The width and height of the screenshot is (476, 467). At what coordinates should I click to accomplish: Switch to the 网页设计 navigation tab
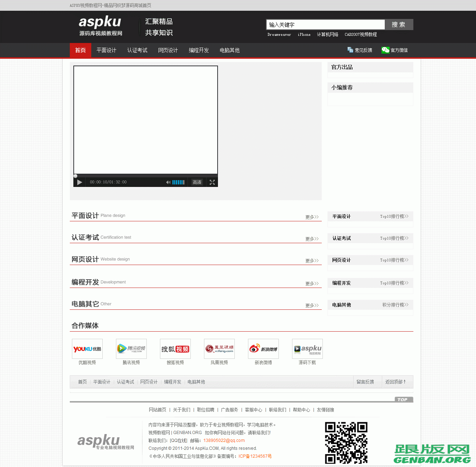click(x=167, y=50)
